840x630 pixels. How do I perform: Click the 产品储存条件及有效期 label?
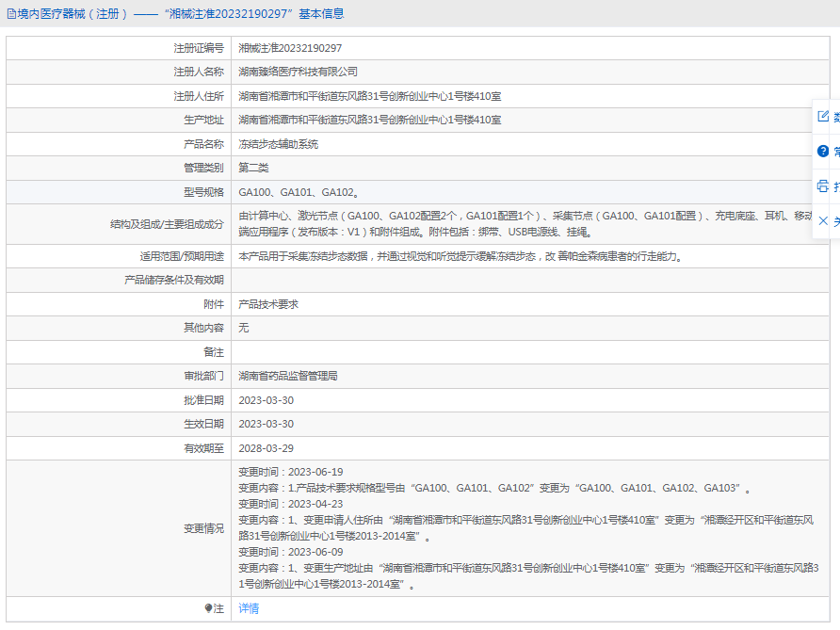[174, 281]
